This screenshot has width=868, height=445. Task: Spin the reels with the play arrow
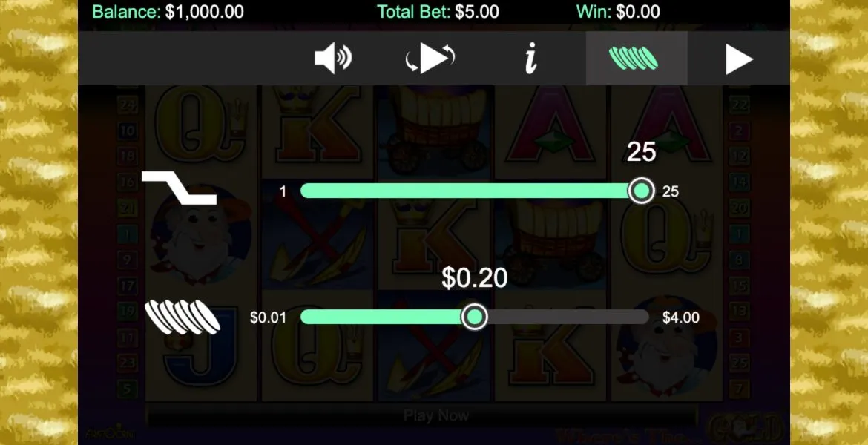click(739, 59)
